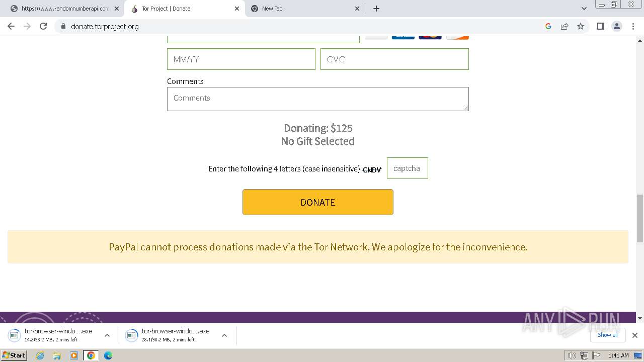Focus the MM/YY expiry field

tap(241, 59)
